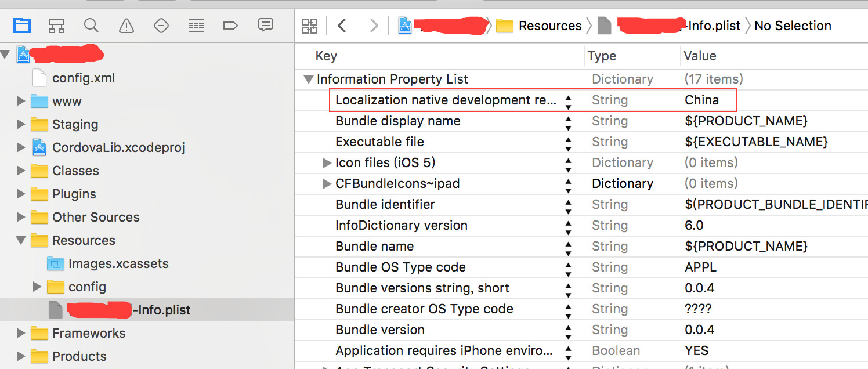Switch to the Symbol navigator icon
Viewport: 868px width, 369px height.
click(x=56, y=26)
